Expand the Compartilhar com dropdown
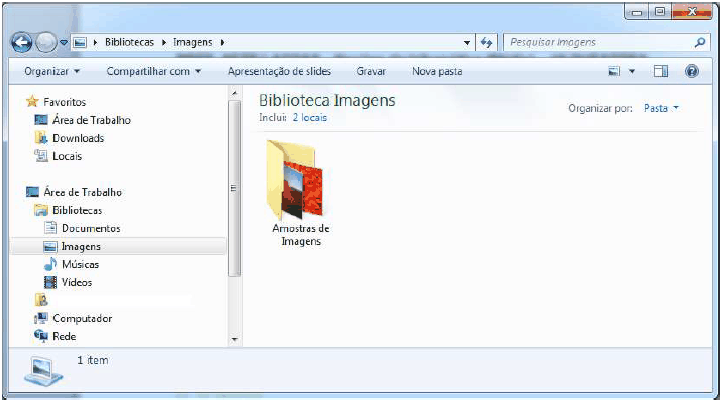 pos(153,72)
